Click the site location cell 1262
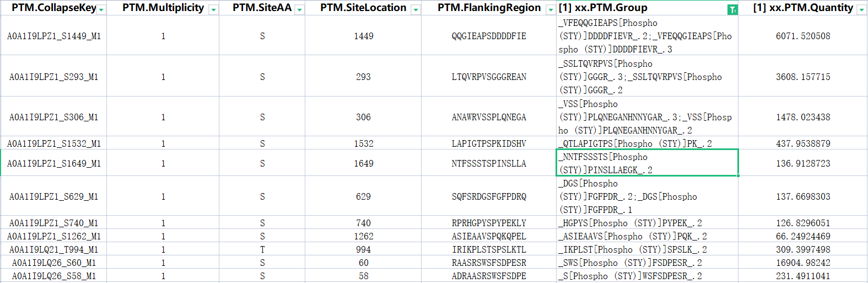This screenshot has width=868, height=283. 363,236
